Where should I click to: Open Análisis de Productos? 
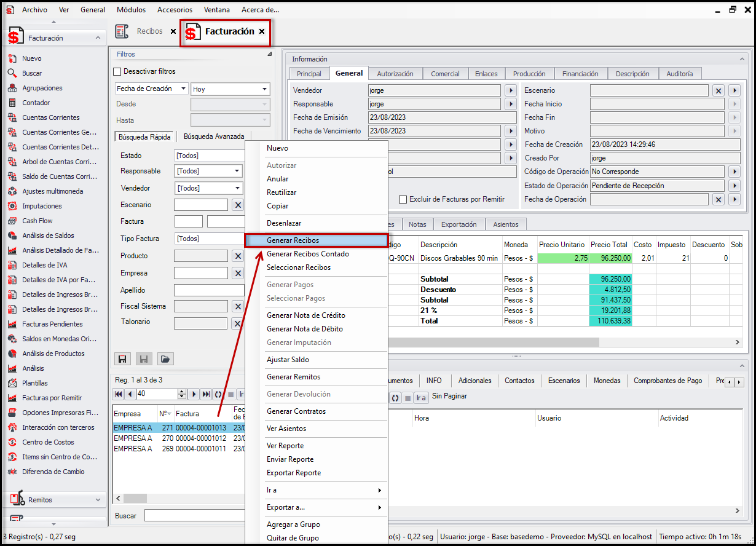tap(53, 354)
